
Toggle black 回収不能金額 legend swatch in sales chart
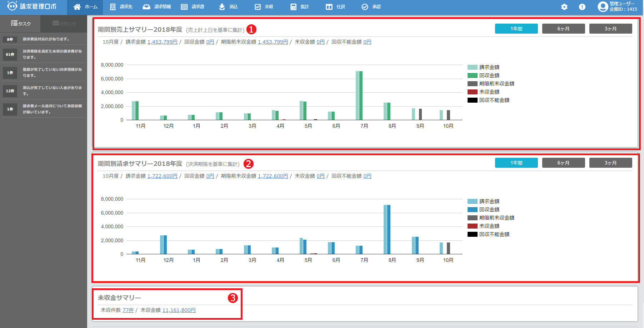tap(473, 100)
